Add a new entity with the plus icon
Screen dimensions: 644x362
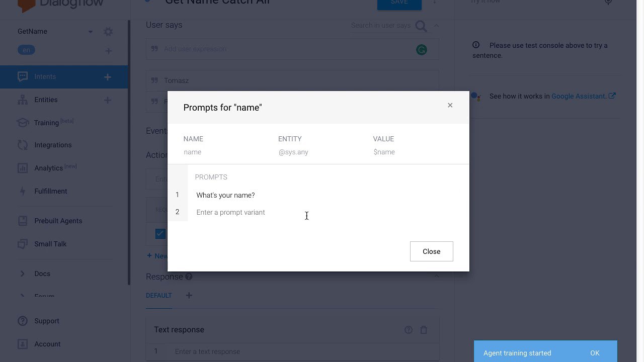point(107,100)
